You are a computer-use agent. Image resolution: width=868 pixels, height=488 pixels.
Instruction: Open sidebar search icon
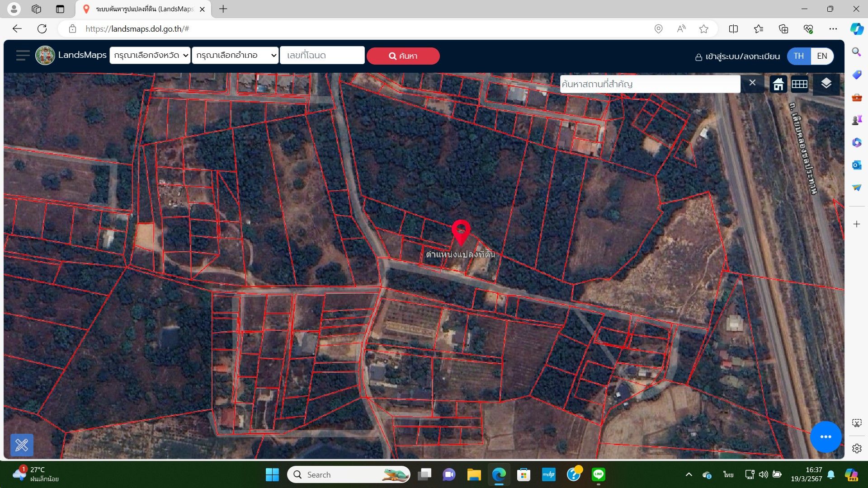point(857,52)
